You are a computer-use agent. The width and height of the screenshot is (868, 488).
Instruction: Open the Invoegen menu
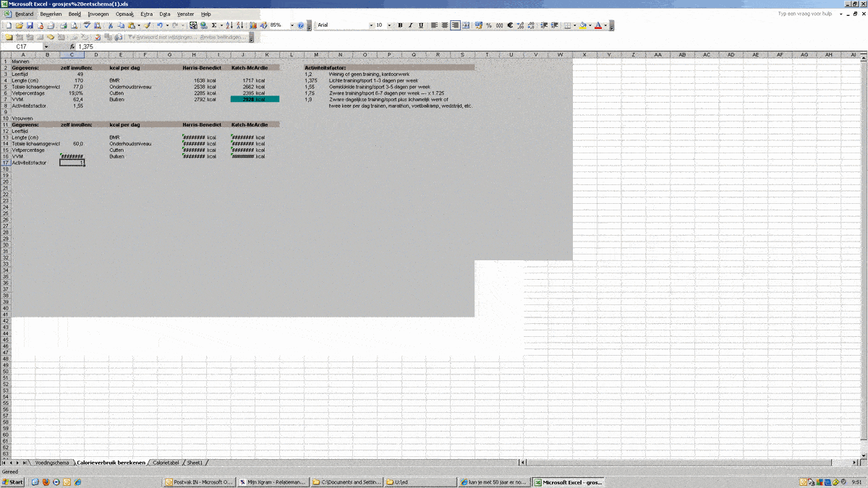click(98, 14)
